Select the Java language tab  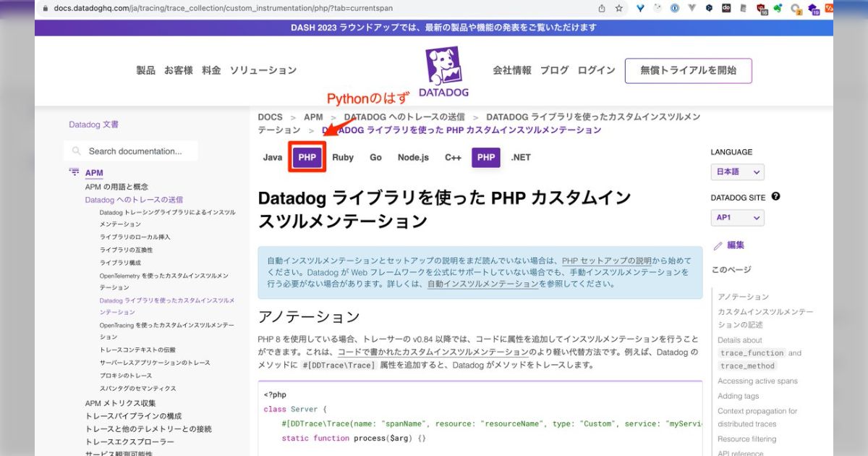click(272, 157)
